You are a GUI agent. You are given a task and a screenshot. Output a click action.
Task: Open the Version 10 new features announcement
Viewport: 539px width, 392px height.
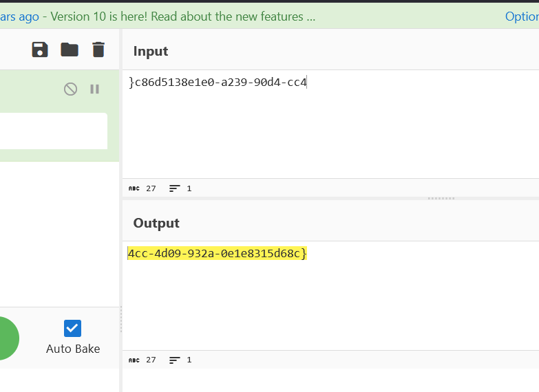pos(183,17)
